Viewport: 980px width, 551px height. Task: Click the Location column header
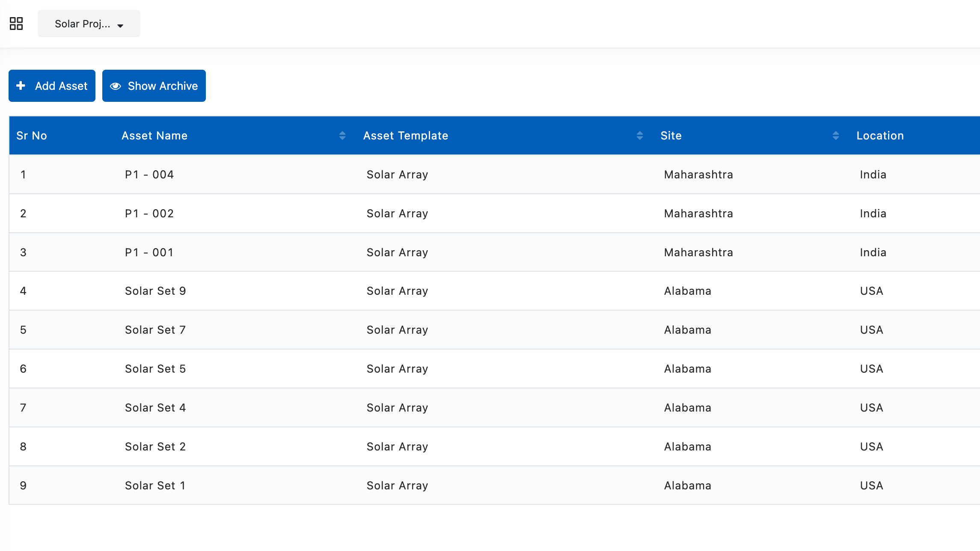click(x=880, y=136)
